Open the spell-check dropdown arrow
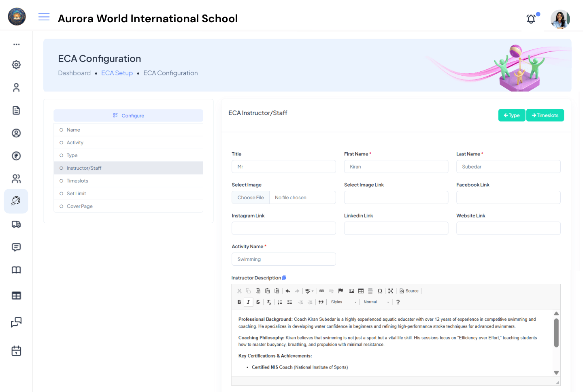This screenshot has width=583, height=392. pyautogui.click(x=312, y=291)
